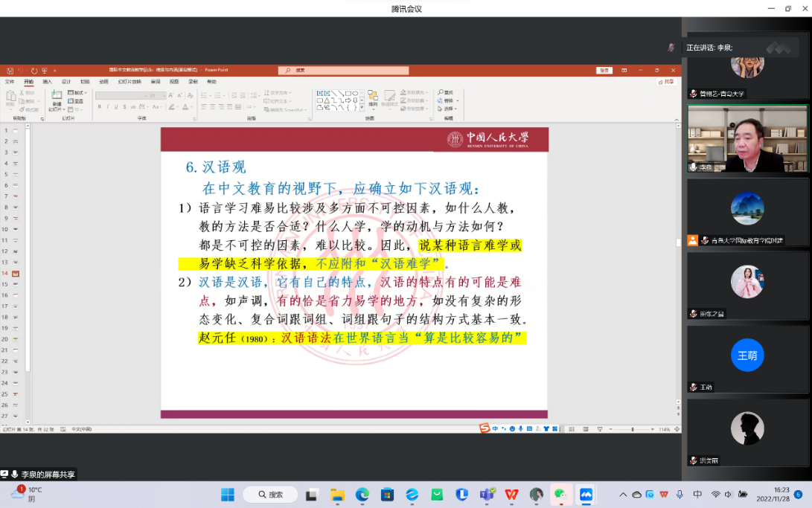812x508 pixels.
Task: Toggle the Chinese input mode indicator in the system tray
Action: click(x=697, y=495)
